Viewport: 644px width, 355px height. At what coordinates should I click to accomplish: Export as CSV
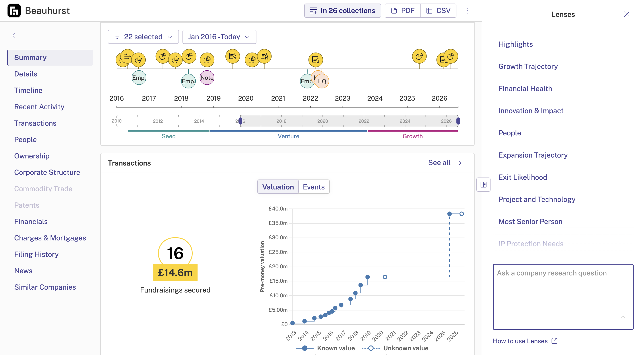(x=438, y=10)
